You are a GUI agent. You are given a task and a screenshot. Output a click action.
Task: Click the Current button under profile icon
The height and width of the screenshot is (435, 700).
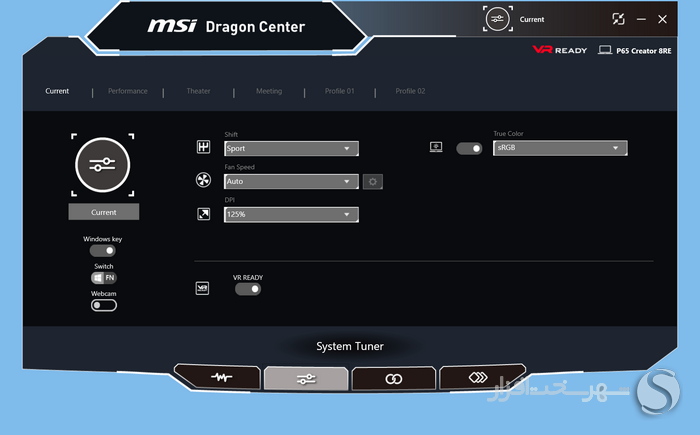tap(104, 212)
